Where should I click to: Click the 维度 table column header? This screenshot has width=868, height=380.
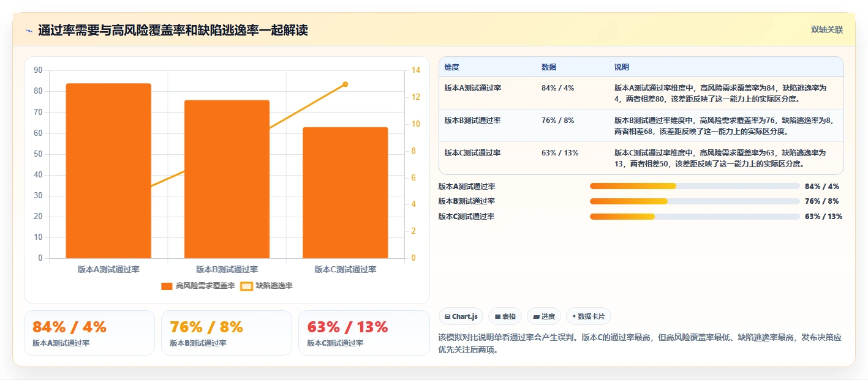point(451,67)
